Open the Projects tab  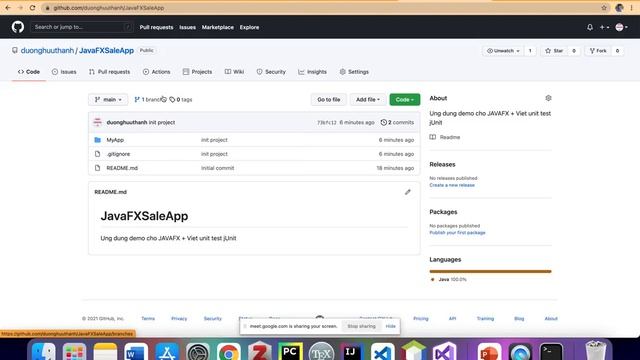(197, 72)
